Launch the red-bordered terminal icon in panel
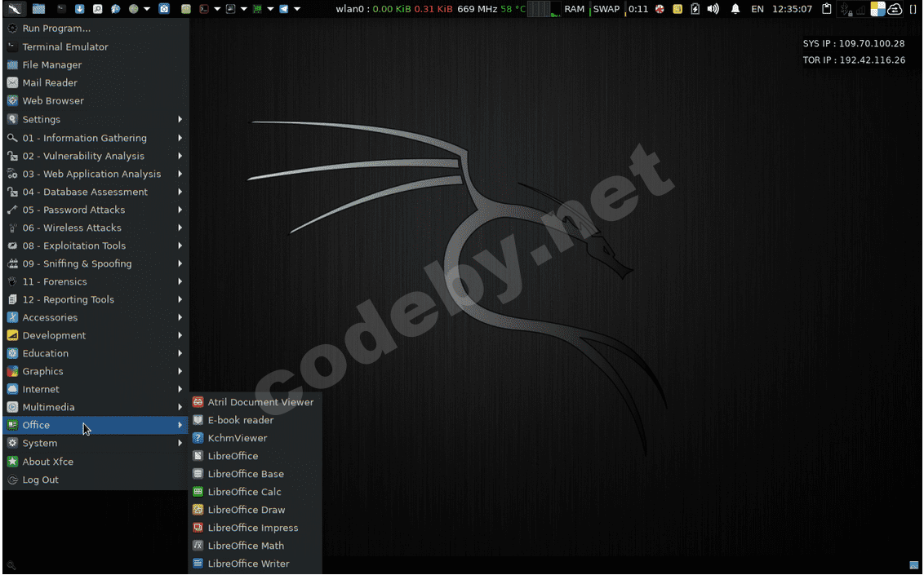Image resolution: width=924 pixels, height=575 pixels. pos(204,9)
